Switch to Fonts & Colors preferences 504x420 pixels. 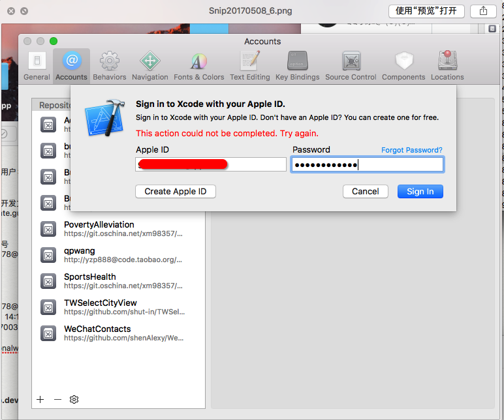(x=198, y=66)
